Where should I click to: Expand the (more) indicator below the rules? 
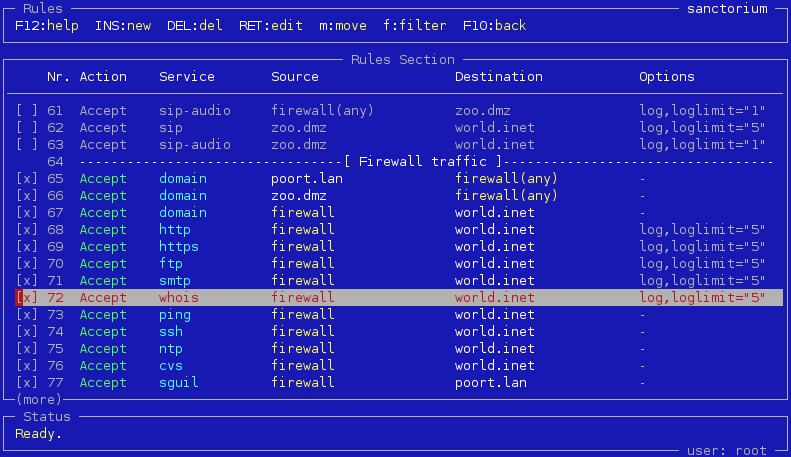(39, 399)
